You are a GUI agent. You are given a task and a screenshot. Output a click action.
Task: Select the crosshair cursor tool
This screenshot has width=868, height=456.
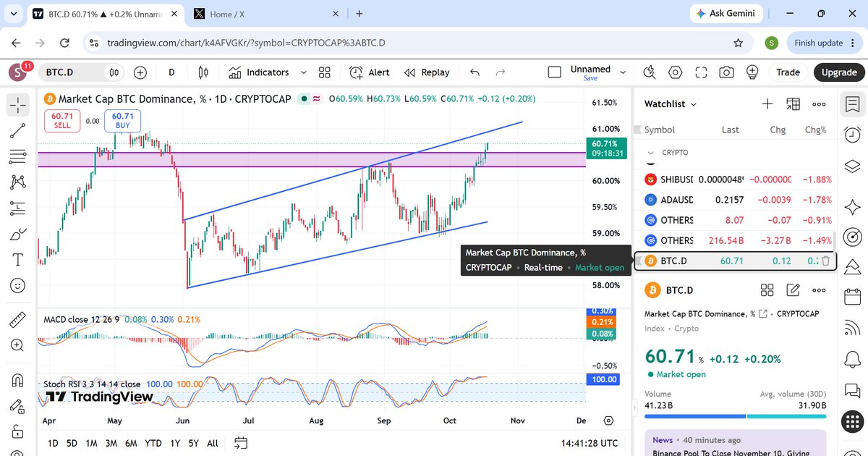18,105
